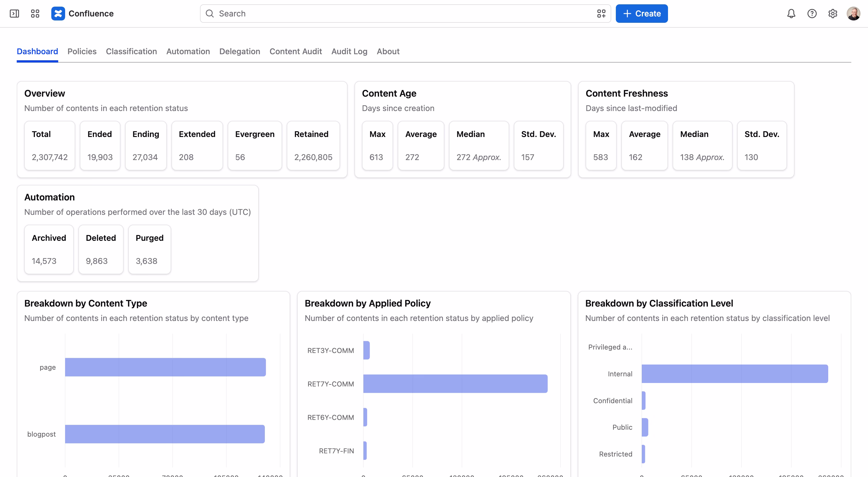
Task: Click the Content Age Max 613 card
Action: (377, 146)
